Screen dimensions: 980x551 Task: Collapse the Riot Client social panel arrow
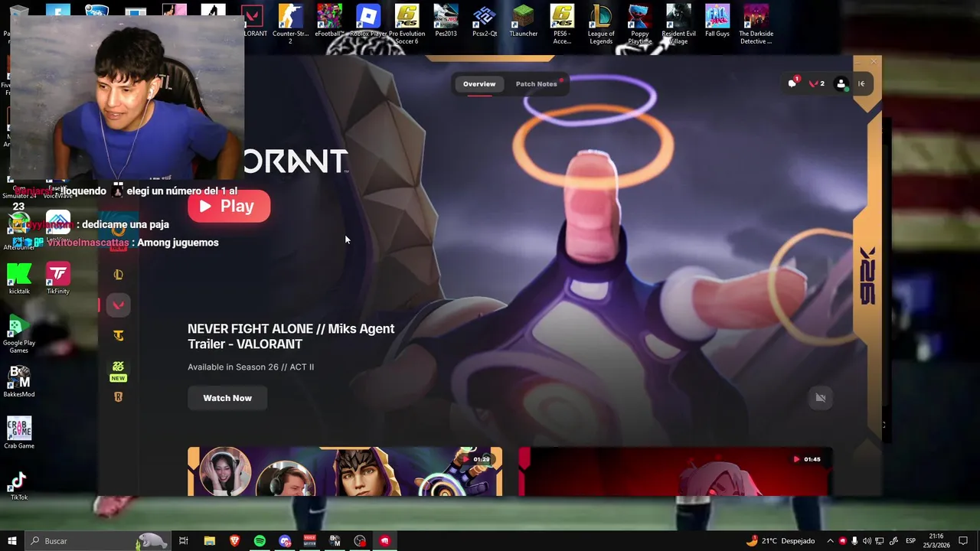pyautogui.click(x=861, y=84)
